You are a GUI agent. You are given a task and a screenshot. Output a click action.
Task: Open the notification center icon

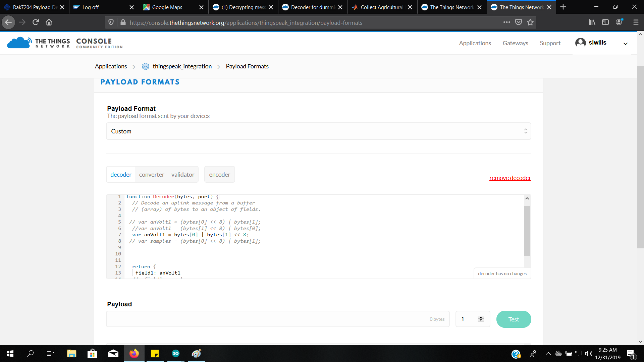631,354
